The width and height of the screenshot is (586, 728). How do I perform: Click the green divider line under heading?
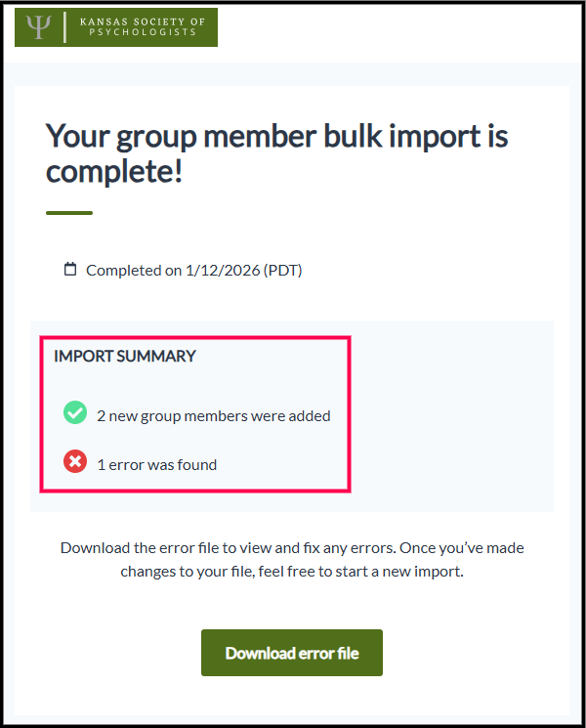point(69,213)
